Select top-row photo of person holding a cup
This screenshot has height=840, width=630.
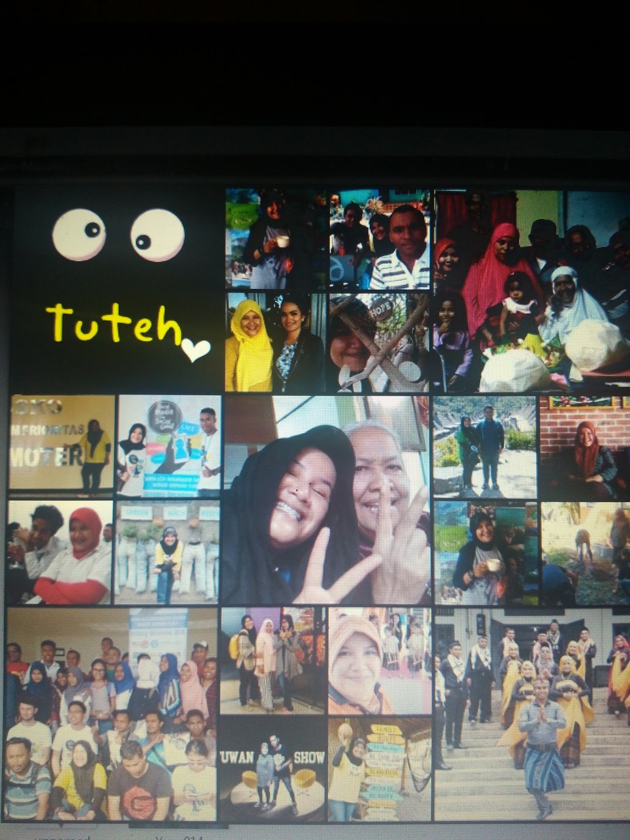(276, 240)
